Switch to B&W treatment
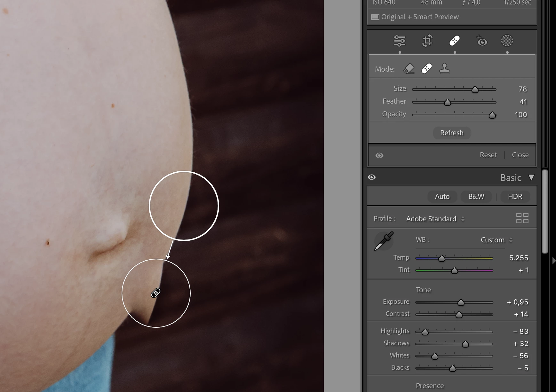This screenshot has height=392, width=556. click(476, 197)
